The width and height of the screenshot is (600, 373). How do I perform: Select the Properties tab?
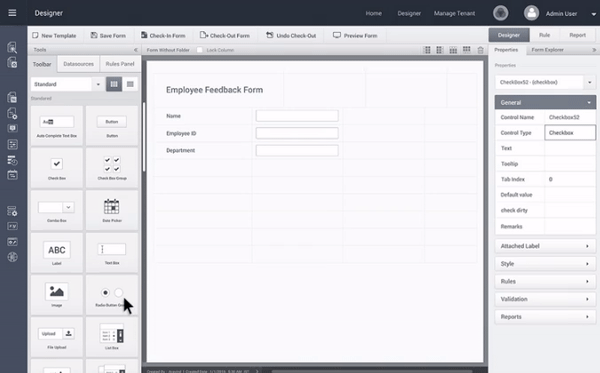(506, 50)
